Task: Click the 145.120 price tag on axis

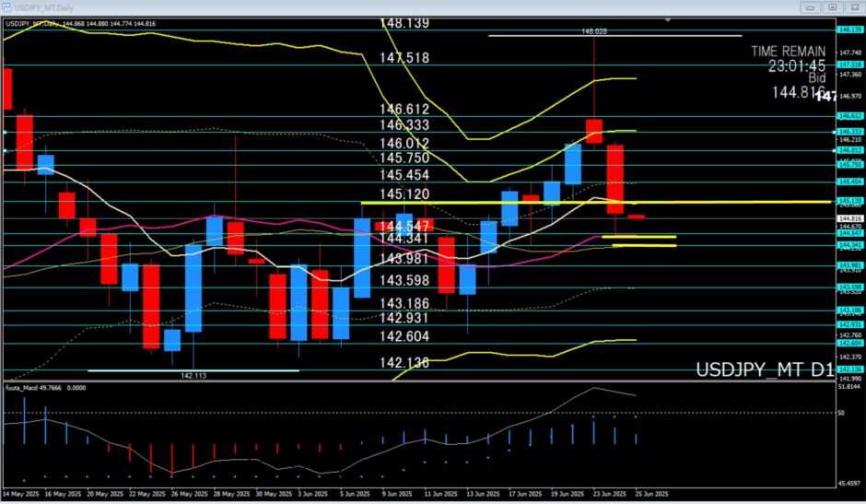Action: 848,201
